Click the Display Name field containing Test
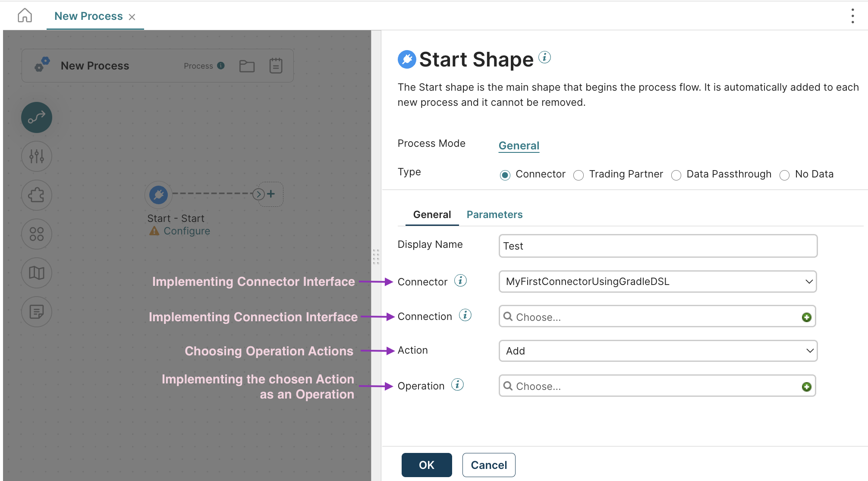This screenshot has width=868, height=481. tap(657, 246)
